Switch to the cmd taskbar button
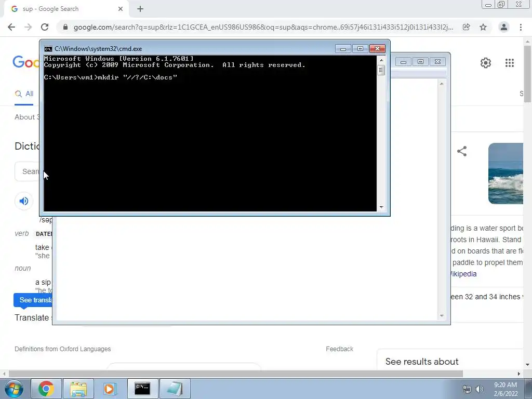The image size is (532, 399). click(x=142, y=389)
